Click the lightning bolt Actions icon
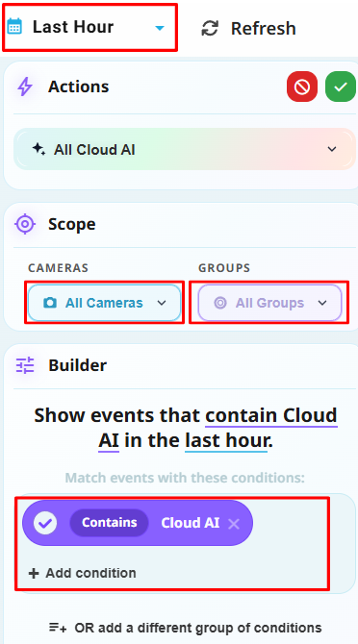358x644 pixels. [x=25, y=87]
